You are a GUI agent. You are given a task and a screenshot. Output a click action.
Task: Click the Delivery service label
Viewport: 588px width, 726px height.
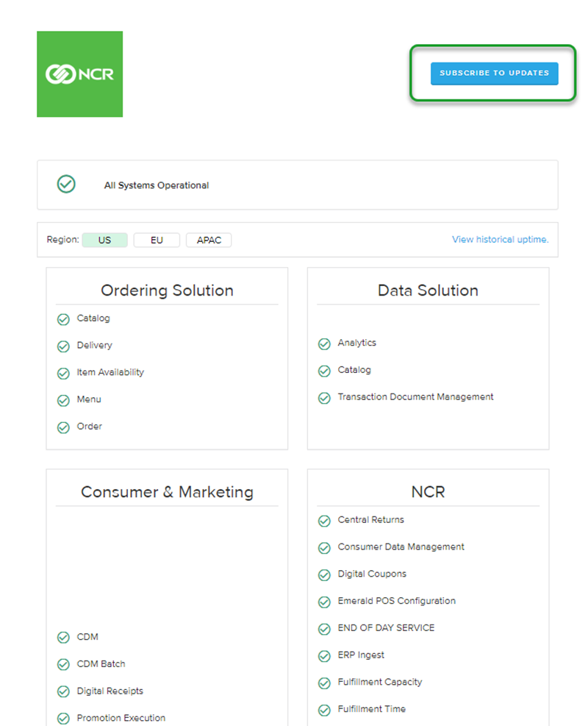click(x=94, y=346)
